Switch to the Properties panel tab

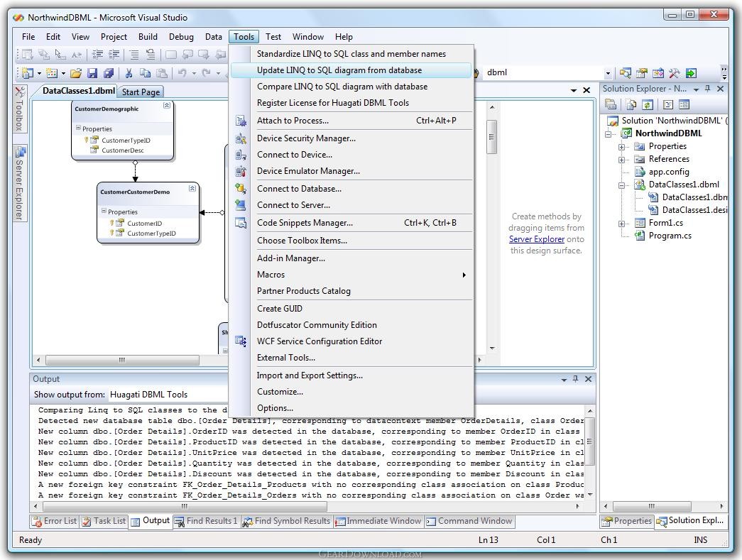point(627,521)
